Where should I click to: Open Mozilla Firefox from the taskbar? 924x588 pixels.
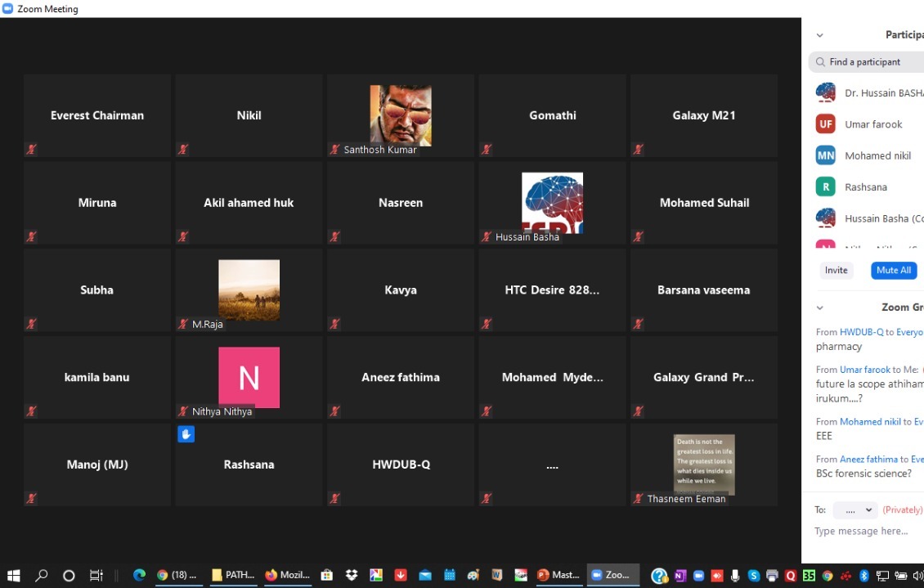click(x=288, y=575)
